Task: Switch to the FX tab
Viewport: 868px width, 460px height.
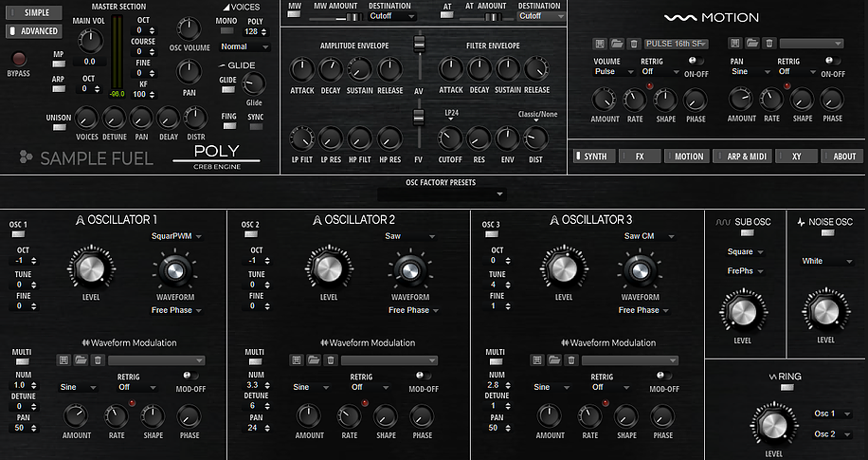Action: click(x=640, y=156)
